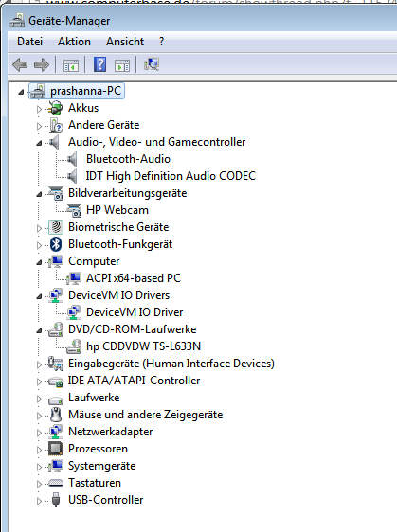The height and width of the screenshot is (532, 397).
Task: Expand the Bluetooth-Funkgerät arrow
Action: tap(39, 245)
